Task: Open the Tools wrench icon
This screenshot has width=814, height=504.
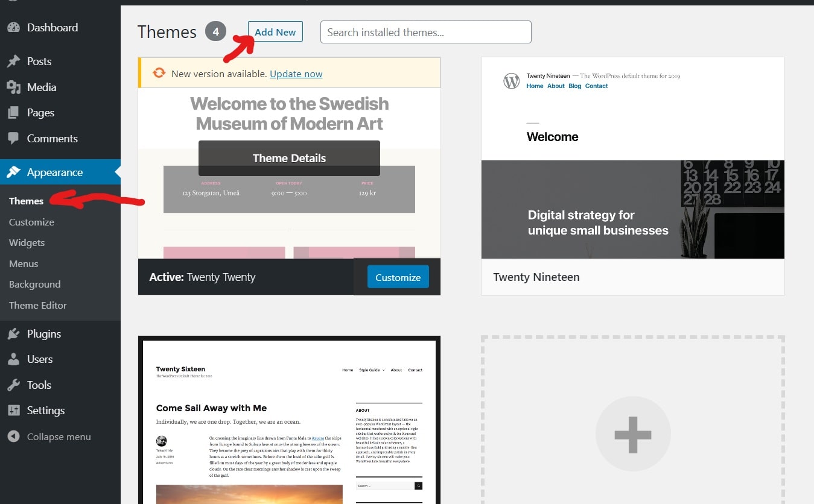Action: tap(13, 385)
